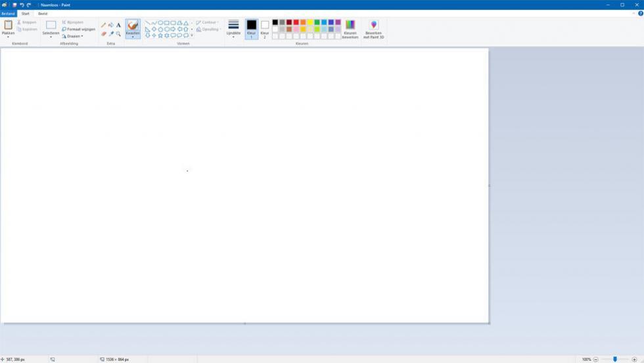Pick the yellow color swatch
This screenshot has width=644, height=363.
click(x=310, y=22)
